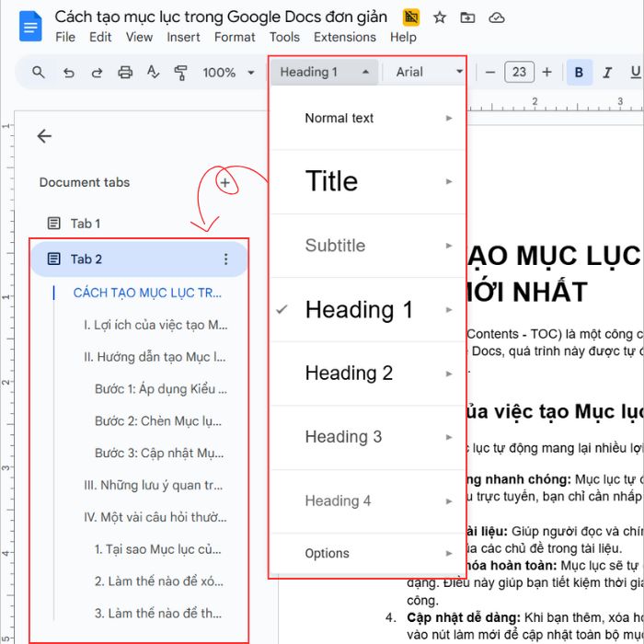Image resolution: width=644 pixels, height=644 pixels.
Task: Toggle italic formatting
Action: (x=607, y=73)
